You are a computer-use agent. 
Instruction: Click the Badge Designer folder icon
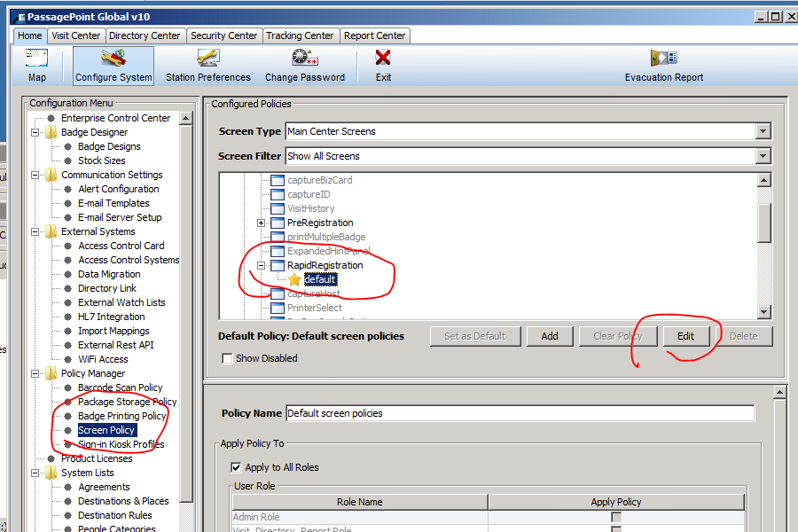(51, 132)
